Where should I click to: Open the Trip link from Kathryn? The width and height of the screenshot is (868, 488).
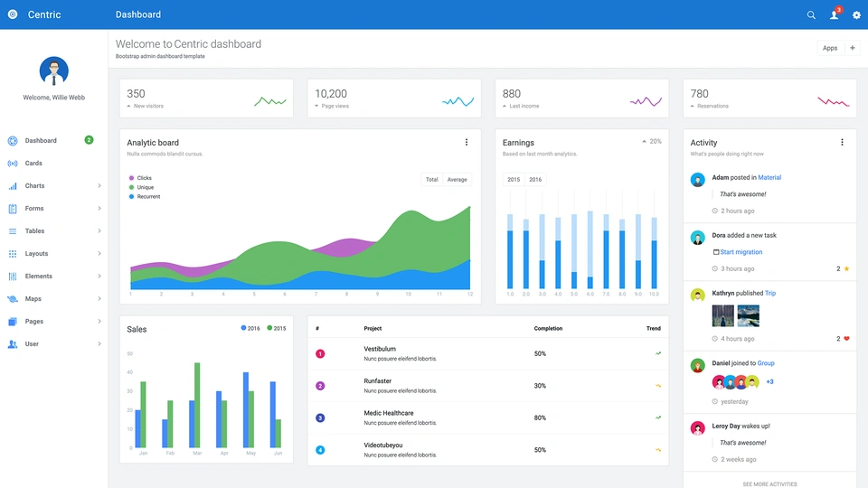click(x=770, y=293)
